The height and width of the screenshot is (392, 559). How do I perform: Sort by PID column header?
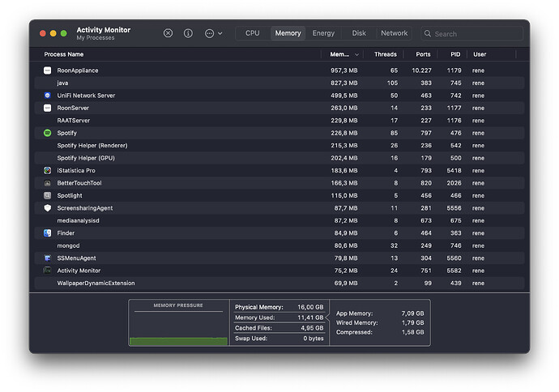(455, 54)
